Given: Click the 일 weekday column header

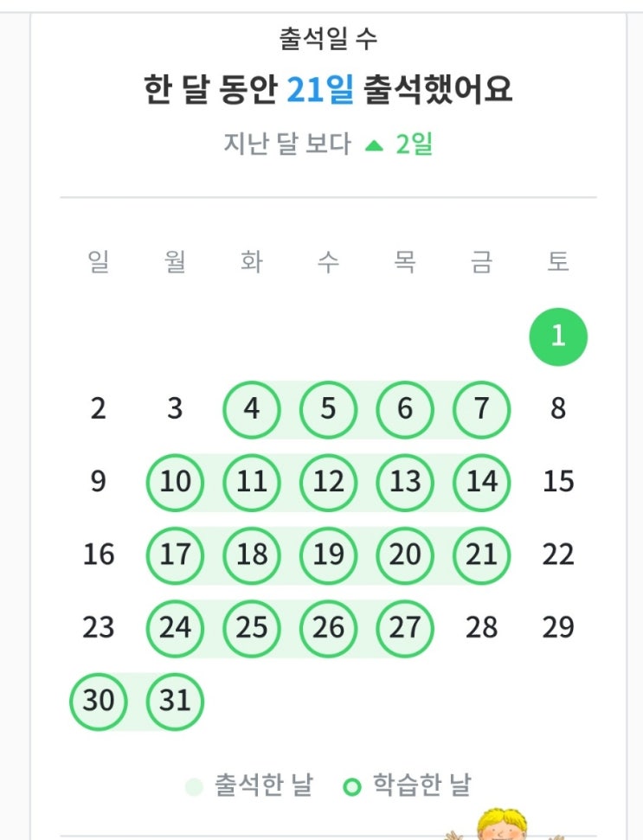Looking at the screenshot, I should 99,262.
